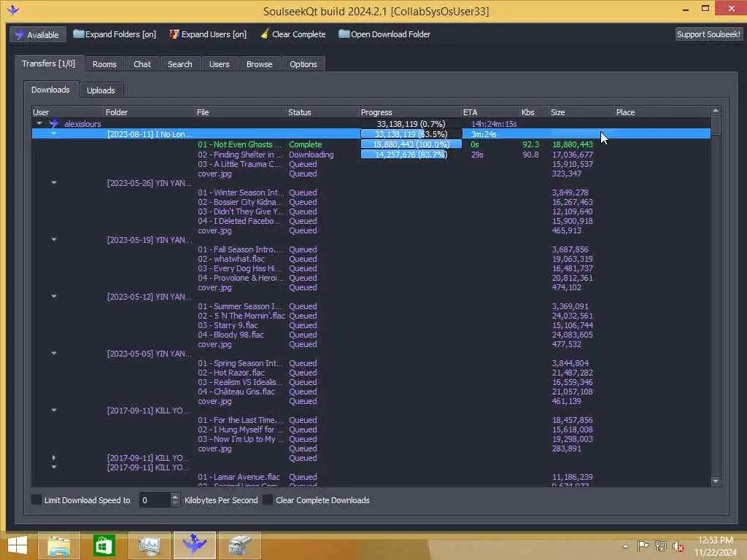Open the Search tab
Image resolution: width=747 pixels, height=560 pixels.
coord(179,64)
